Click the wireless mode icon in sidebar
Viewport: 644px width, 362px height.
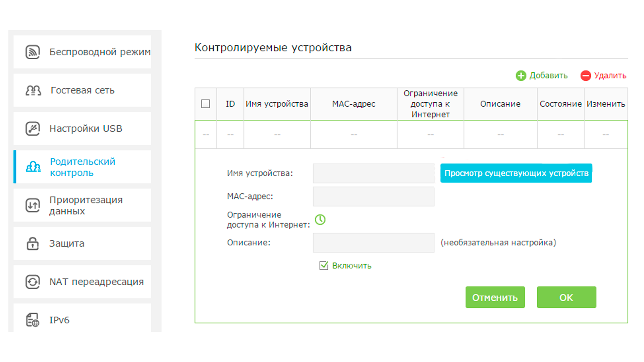[33, 52]
